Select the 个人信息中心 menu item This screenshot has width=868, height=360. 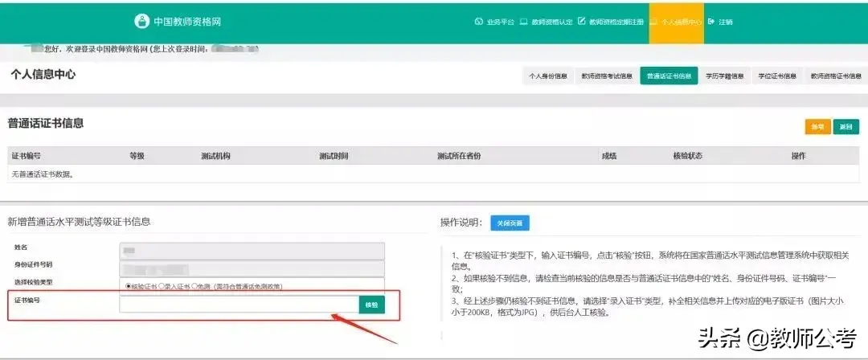coord(677,22)
